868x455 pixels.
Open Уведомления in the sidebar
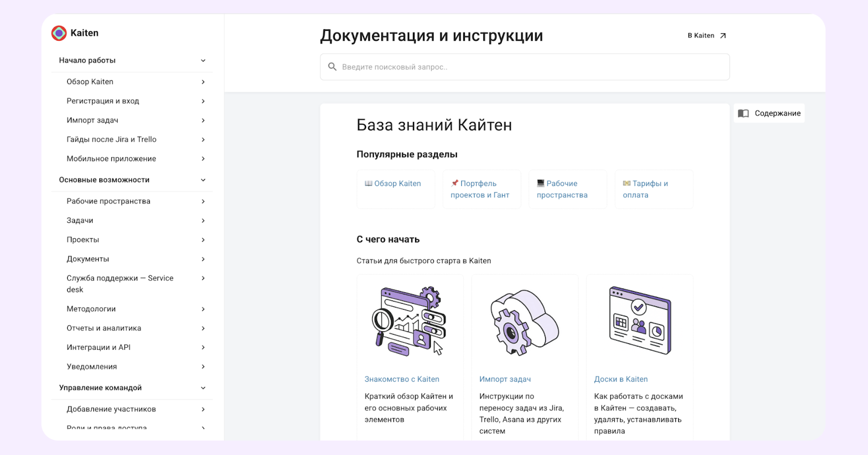(92, 367)
